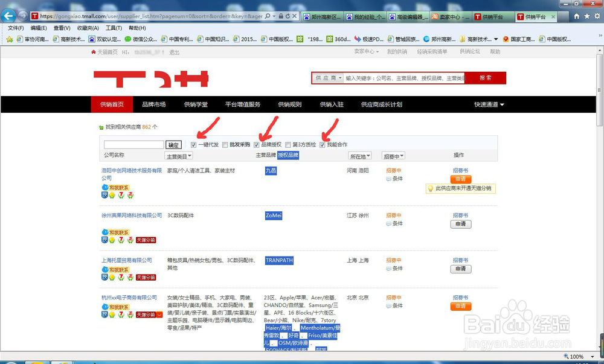
Task: Click the address bar search magnifier icon
Action: (268, 16)
